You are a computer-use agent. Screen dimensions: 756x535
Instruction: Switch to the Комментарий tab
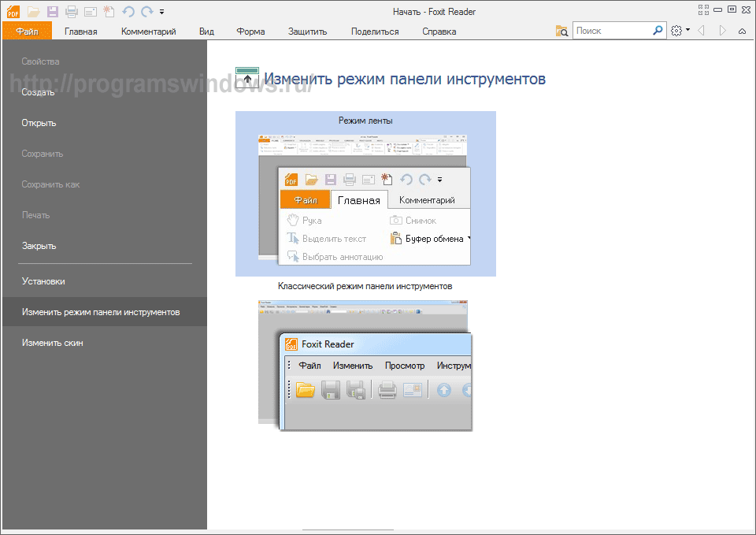[x=149, y=32]
